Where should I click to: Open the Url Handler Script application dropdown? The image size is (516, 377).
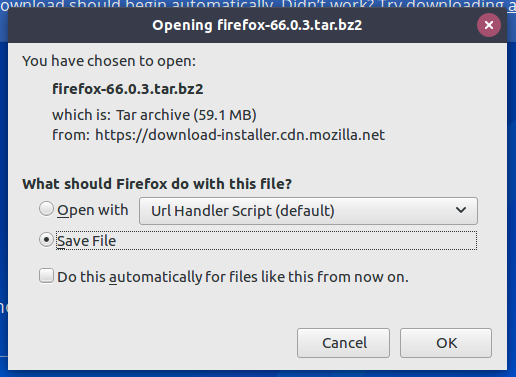tap(308, 211)
